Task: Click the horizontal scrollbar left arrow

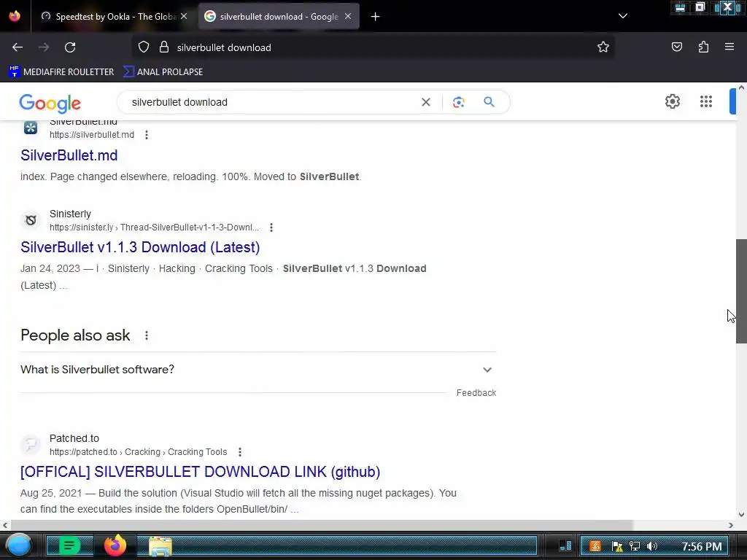Action: [x=5, y=525]
